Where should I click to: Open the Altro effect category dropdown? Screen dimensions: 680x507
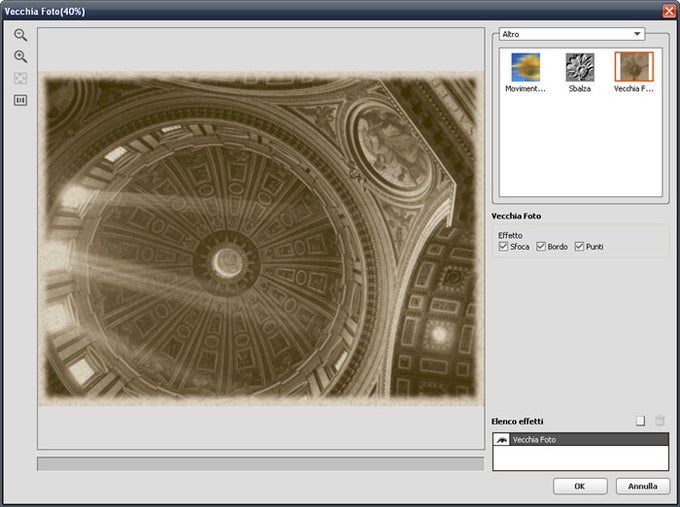point(572,34)
